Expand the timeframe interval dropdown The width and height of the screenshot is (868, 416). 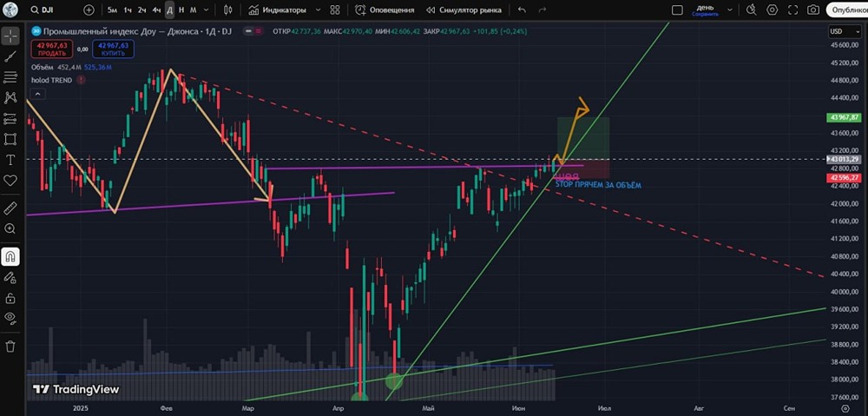[207, 10]
